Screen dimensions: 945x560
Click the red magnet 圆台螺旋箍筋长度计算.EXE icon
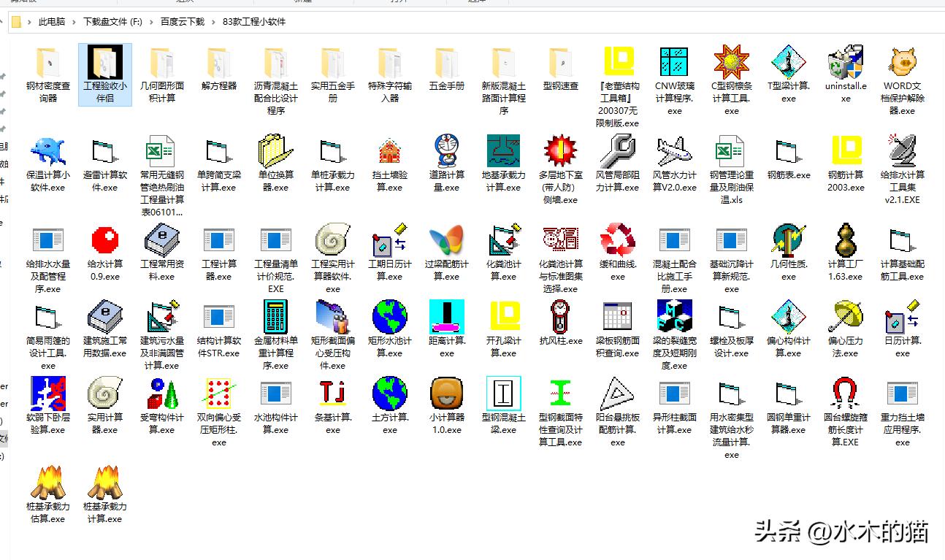(x=846, y=394)
